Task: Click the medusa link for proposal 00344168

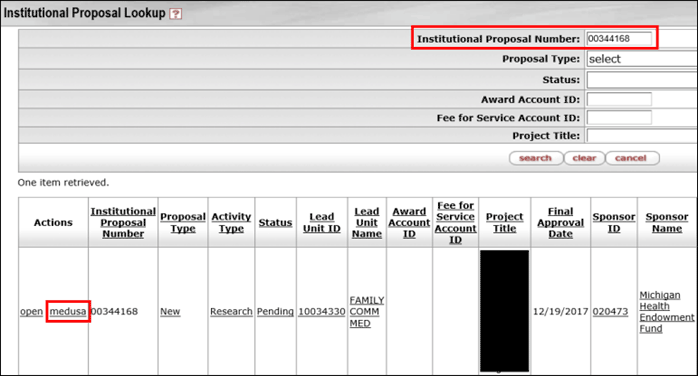Action: [x=68, y=311]
